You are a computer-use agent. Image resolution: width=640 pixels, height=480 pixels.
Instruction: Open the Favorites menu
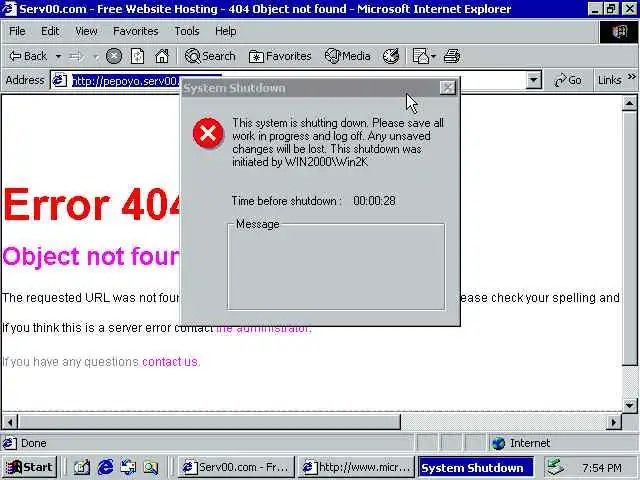[x=136, y=31]
